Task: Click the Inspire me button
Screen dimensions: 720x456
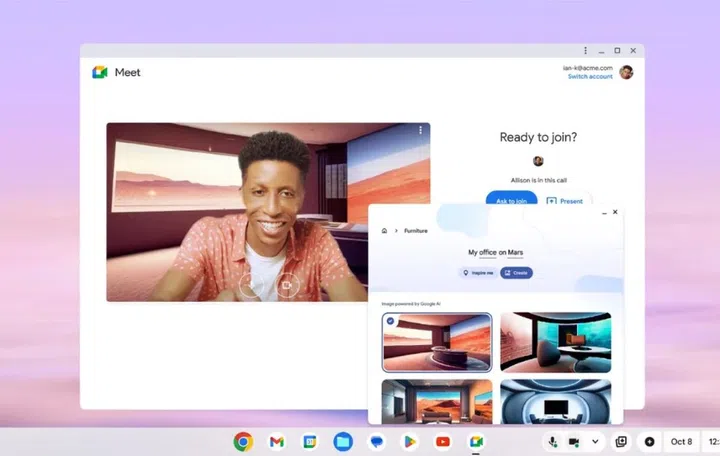Action: click(x=477, y=273)
